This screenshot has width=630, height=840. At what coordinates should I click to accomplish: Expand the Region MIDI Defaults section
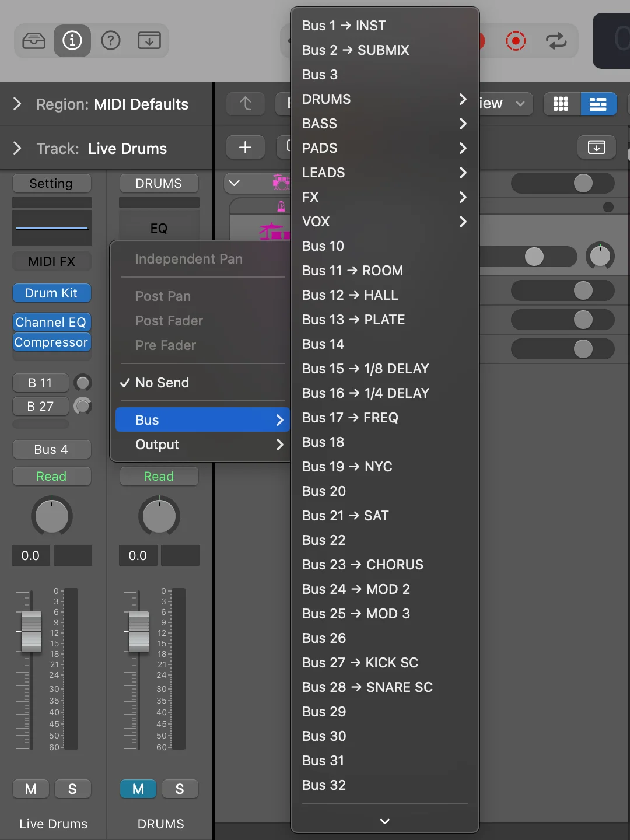point(17,104)
